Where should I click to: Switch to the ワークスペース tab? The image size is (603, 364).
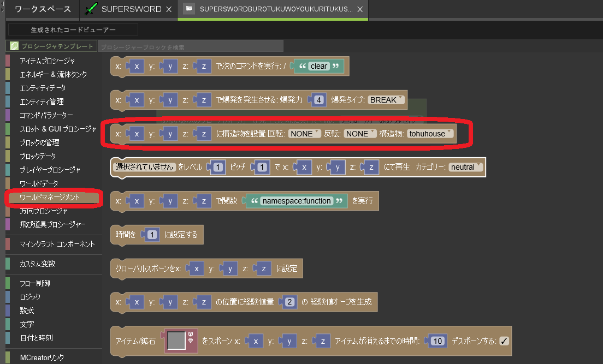pos(44,9)
